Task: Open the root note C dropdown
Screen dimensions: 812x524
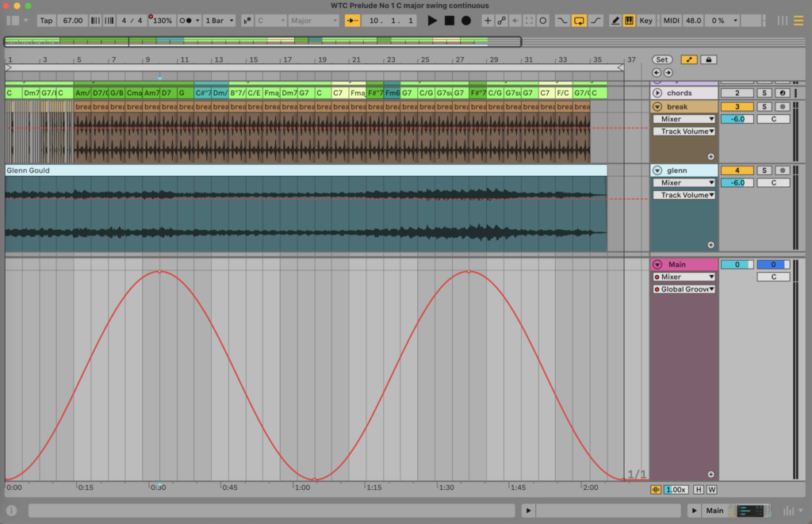Action: [x=271, y=21]
